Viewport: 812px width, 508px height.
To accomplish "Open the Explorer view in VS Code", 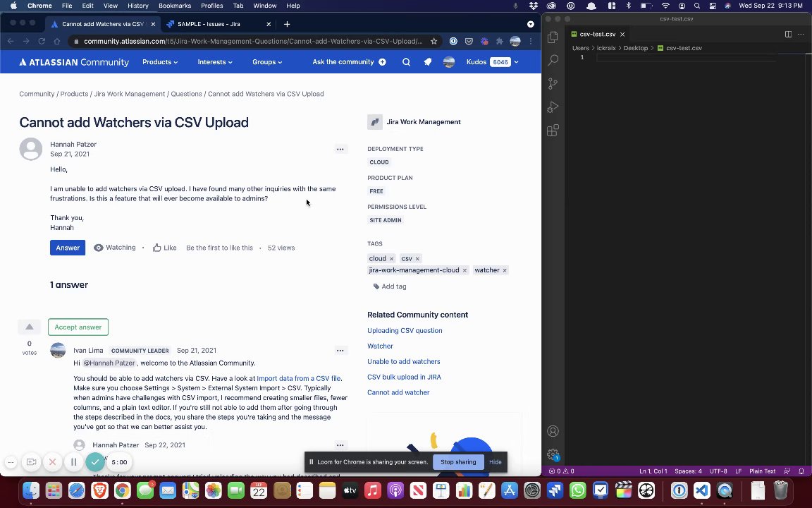I will click(553, 37).
